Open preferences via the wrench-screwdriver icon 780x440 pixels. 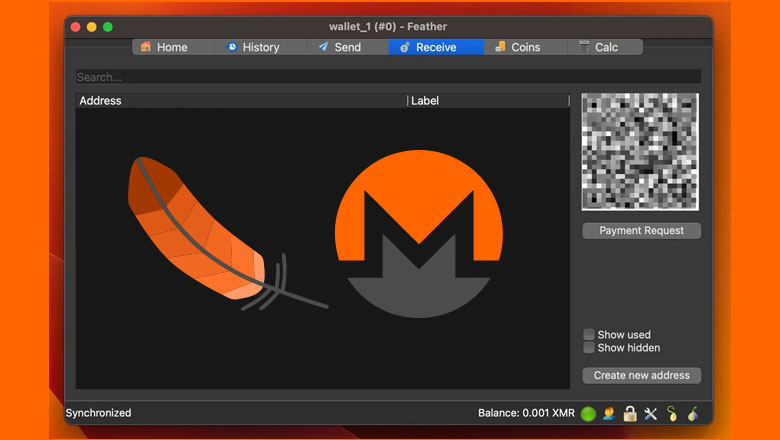point(651,414)
